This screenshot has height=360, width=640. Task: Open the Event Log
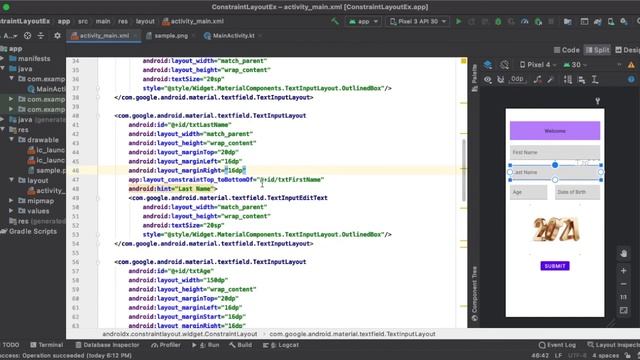click(557, 345)
